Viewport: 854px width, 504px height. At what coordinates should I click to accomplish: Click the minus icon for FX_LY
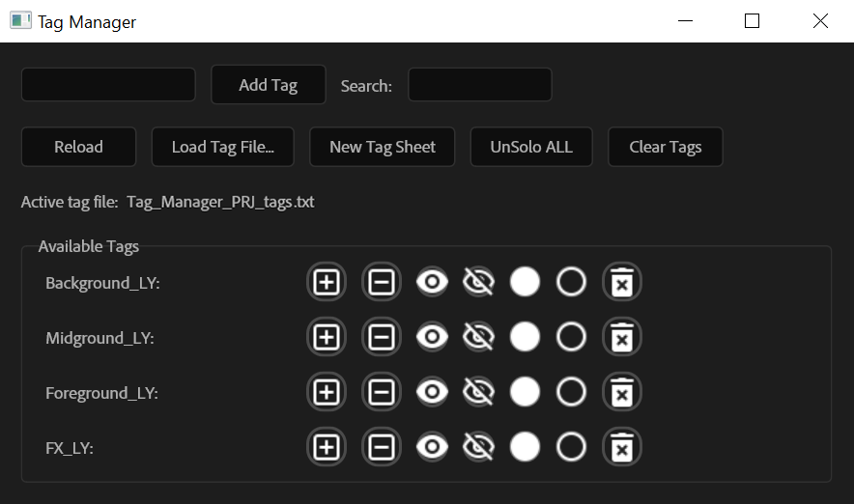tap(382, 447)
